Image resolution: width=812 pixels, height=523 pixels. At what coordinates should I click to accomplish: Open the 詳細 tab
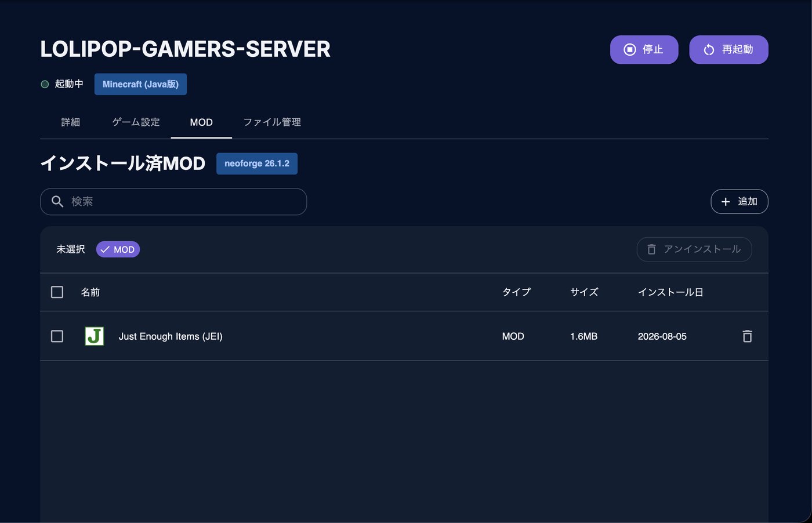[x=71, y=122]
